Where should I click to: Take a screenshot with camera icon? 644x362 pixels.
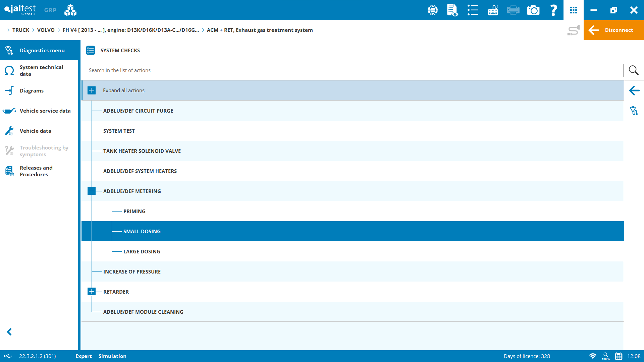click(x=533, y=10)
